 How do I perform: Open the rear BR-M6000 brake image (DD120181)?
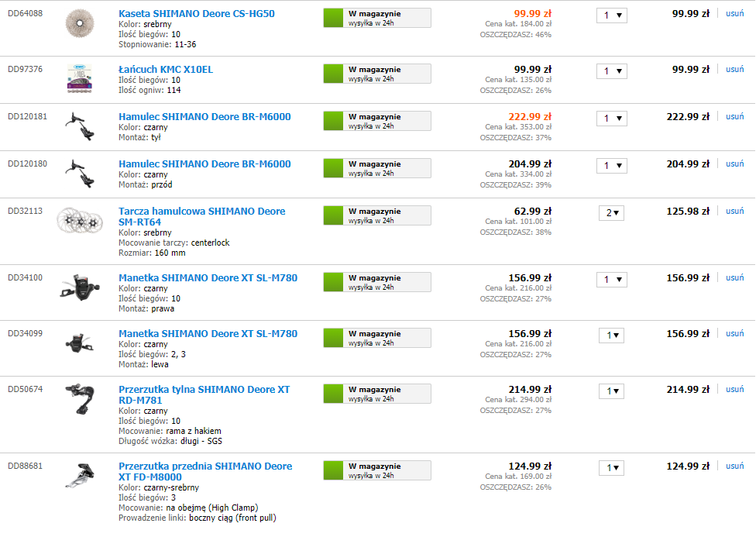(80, 126)
